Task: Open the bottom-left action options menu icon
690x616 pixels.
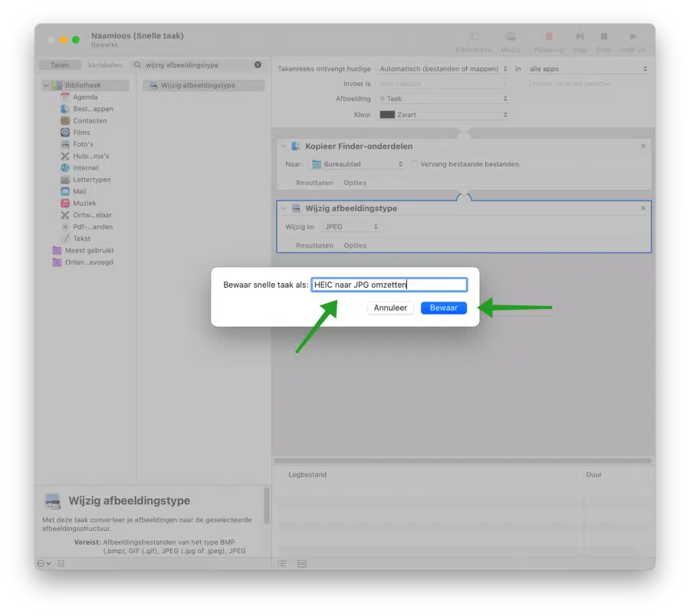Action: pyautogui.click(x=44, y=564)
